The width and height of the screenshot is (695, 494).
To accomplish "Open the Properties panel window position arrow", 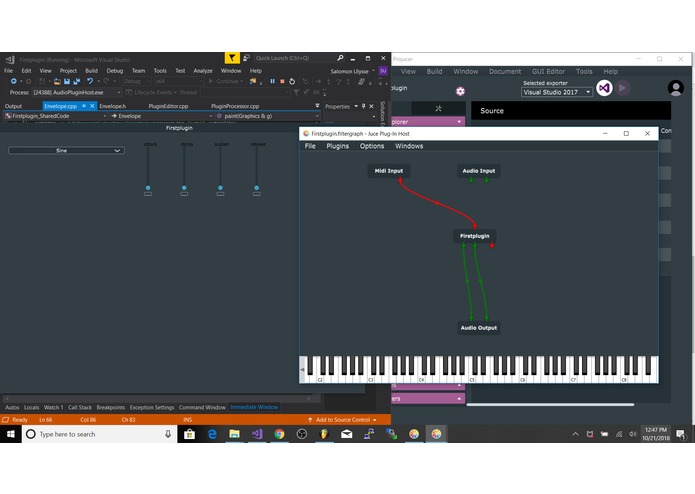I will 356,106.
